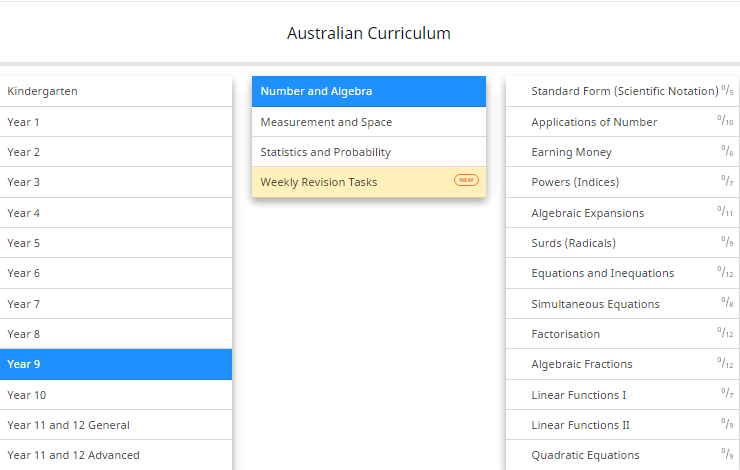This screenshot has width=740, height=470.
Task: Click the NEW badge on Weekly Revision Tasks
Action: (466, 181)
